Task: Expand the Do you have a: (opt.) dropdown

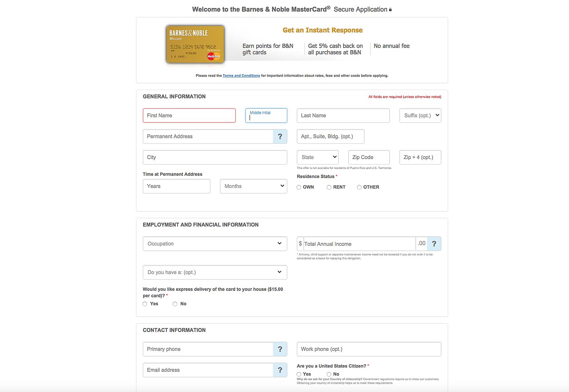Action: pyautogui.click(x=215, y=272)
